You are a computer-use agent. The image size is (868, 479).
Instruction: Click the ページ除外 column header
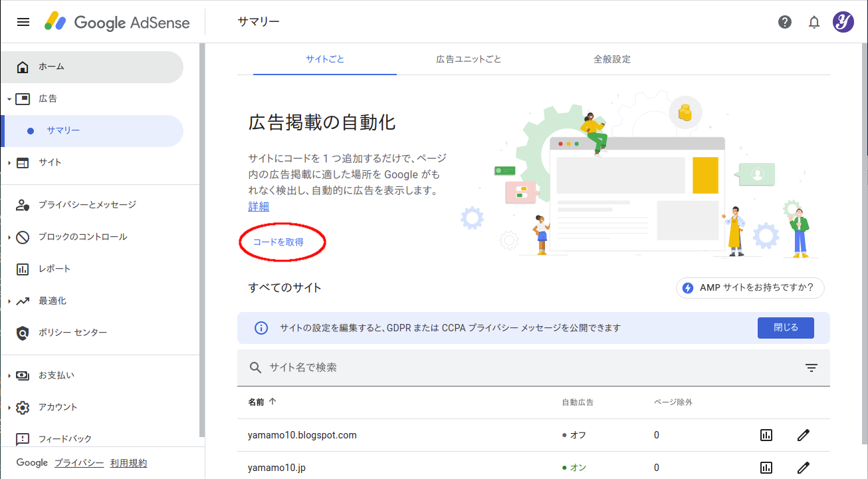673,402
